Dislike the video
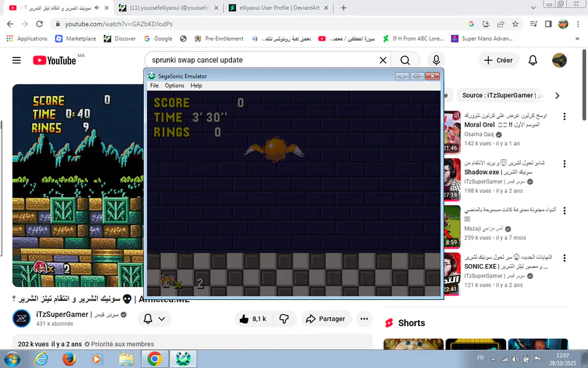This screenshot has width=588, height=368. tap(284, 319)
